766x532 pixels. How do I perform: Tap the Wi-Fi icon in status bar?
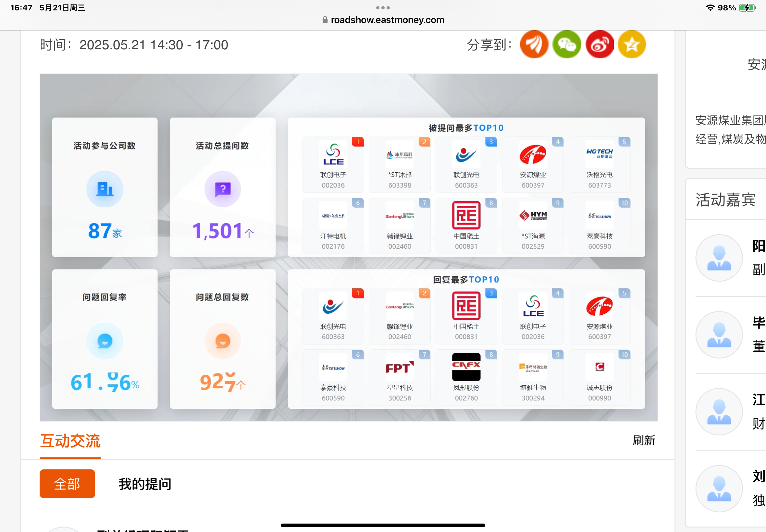[x=710, y=8]
